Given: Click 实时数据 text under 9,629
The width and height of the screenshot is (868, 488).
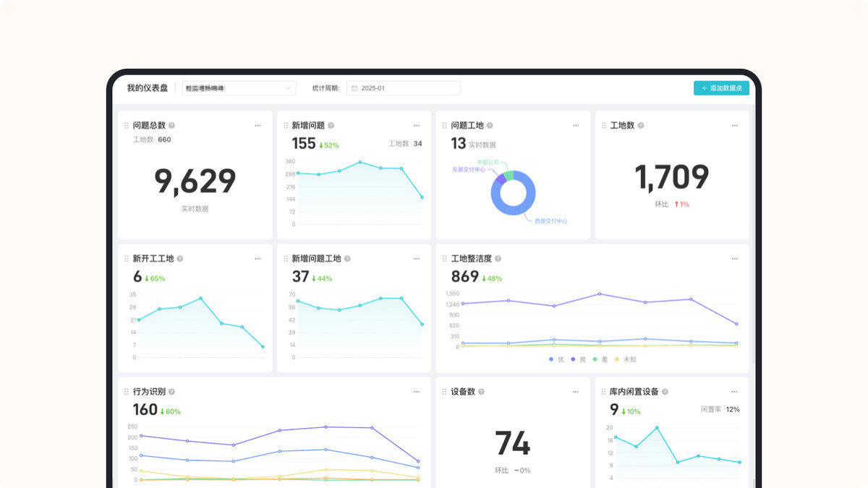Looking at the screenshot, I should 195,208.
